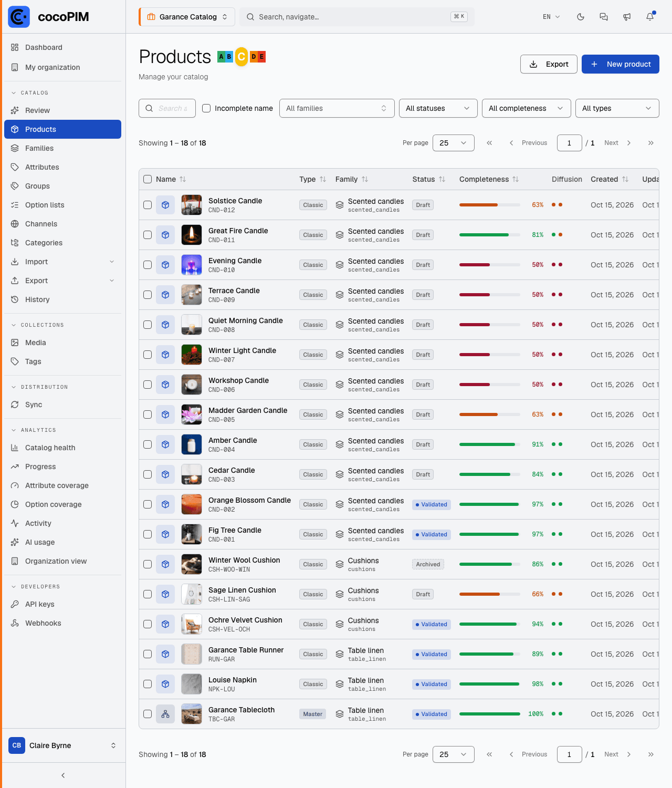Open the Families page in sidebar
Screen dimensions: 672x788
point(62,148)
